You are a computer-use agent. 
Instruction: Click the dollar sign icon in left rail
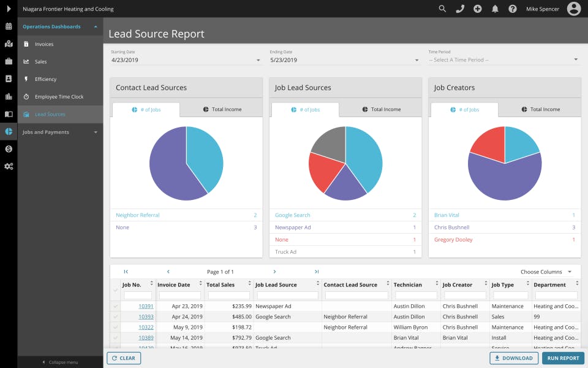9,149
